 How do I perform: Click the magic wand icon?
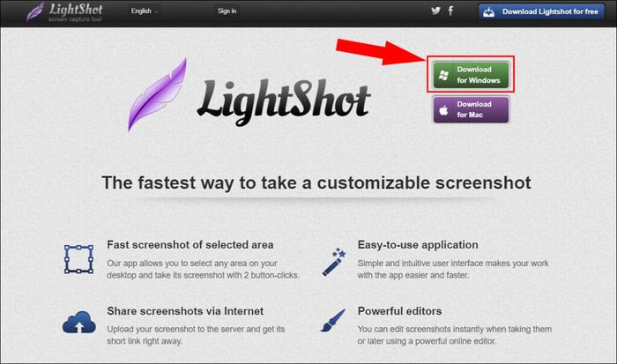point(334,262)
